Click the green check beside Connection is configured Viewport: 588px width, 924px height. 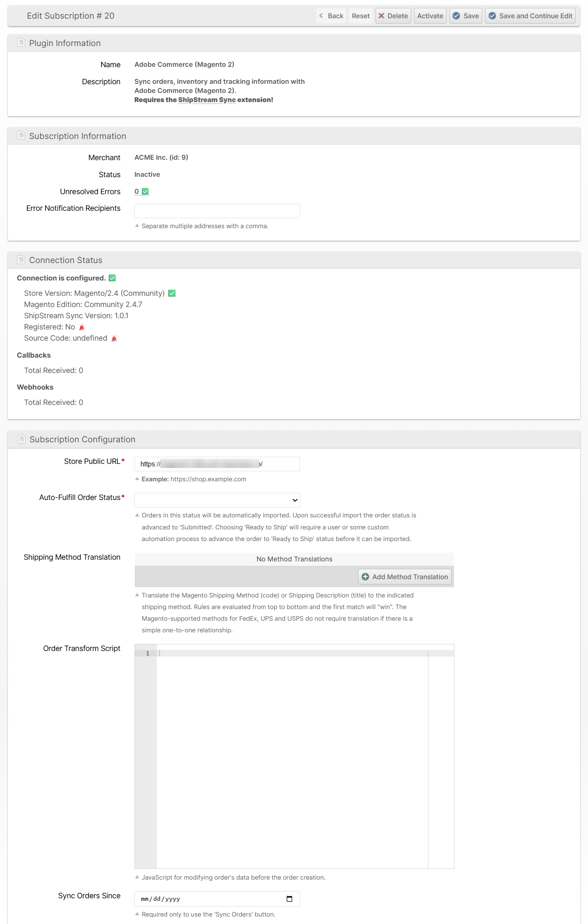click(x=112, y=278)
